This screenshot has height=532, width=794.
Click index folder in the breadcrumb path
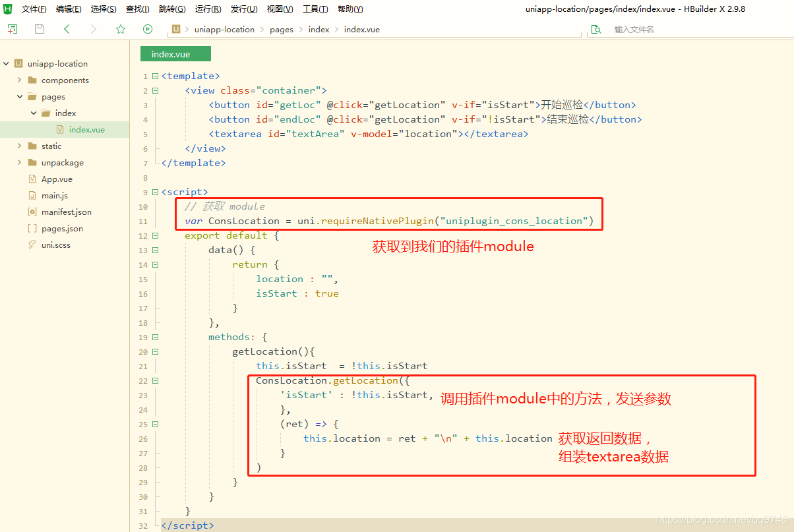pyautogui.click(x=319, y=30)
